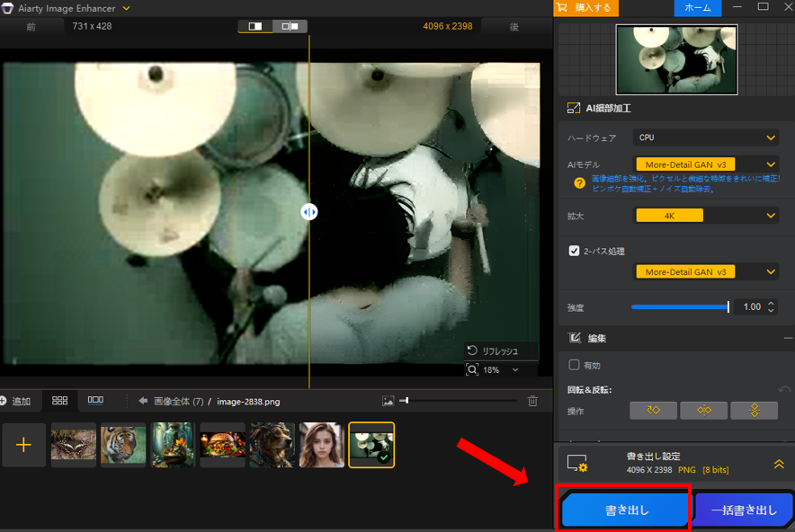The width and height of the screenshot is (795, 532).
Task: Click the yellow question mark help icon
Action: 579,183
